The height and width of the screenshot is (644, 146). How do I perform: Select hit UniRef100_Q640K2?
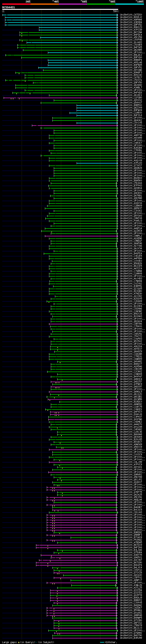coord(131,120)
